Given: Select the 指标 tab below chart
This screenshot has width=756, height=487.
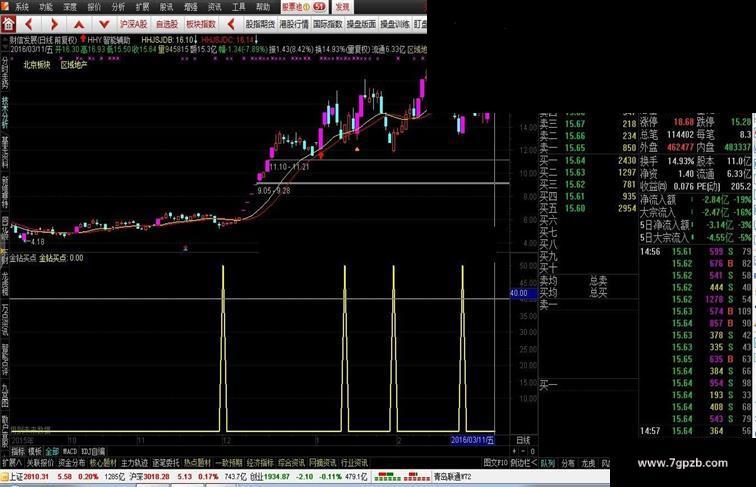Looking at the screenshot, I should (x=18, y=452).
